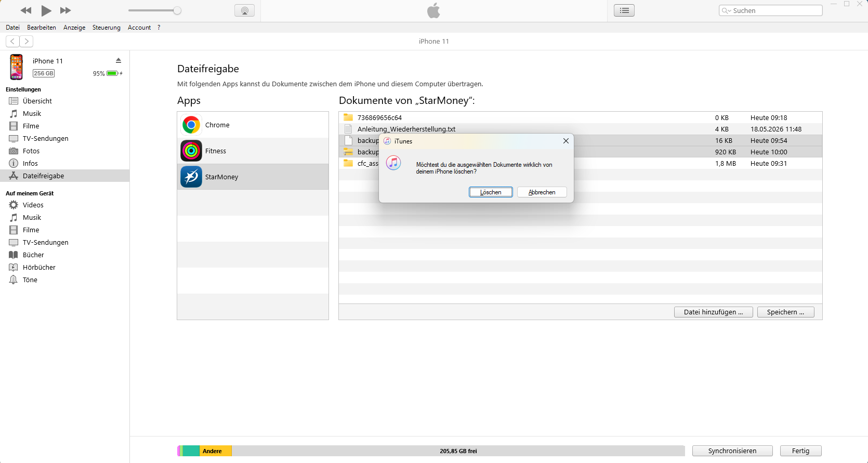
Task: Select Filme under Einstellungen
Action: click(x=64, y=126)
